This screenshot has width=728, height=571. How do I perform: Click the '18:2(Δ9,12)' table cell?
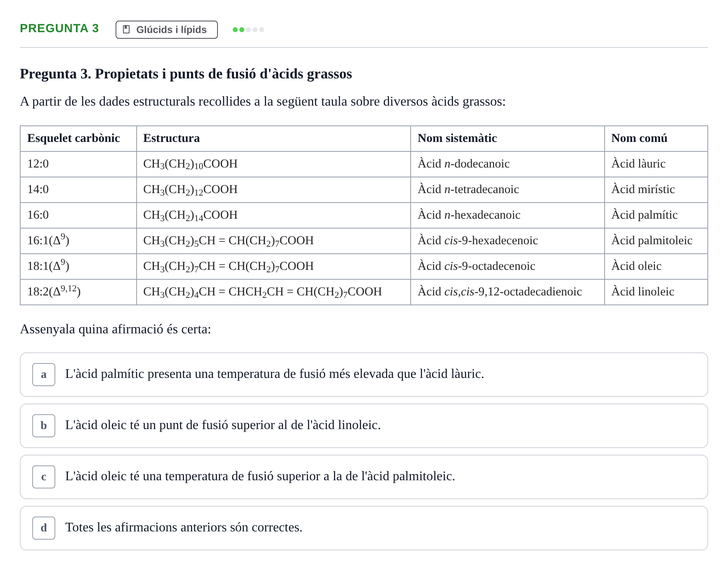[x=78, y=292]
